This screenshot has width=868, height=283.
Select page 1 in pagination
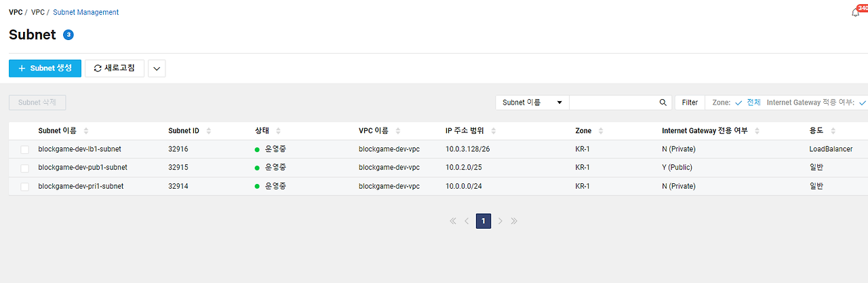point(484,221)
